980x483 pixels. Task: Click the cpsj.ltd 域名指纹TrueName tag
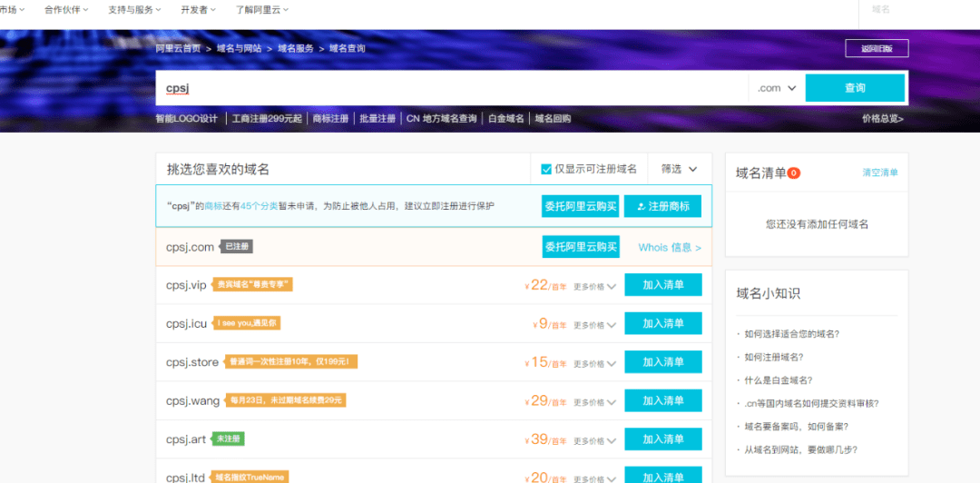pyautogui.click(x=250, y=478)
